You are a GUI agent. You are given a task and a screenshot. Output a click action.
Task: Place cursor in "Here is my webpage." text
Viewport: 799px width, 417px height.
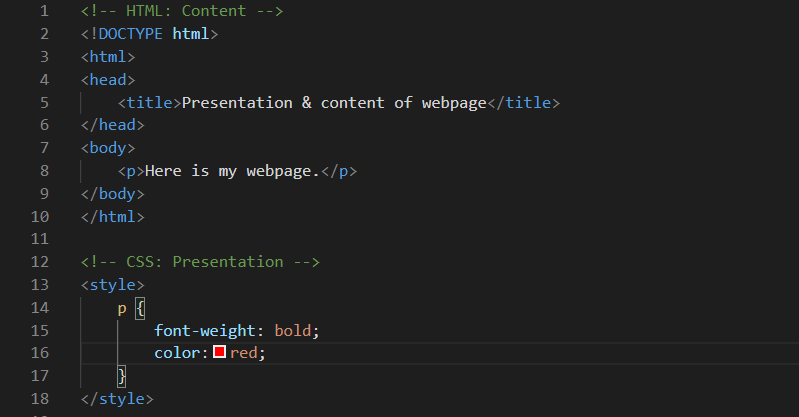(232, 171)
